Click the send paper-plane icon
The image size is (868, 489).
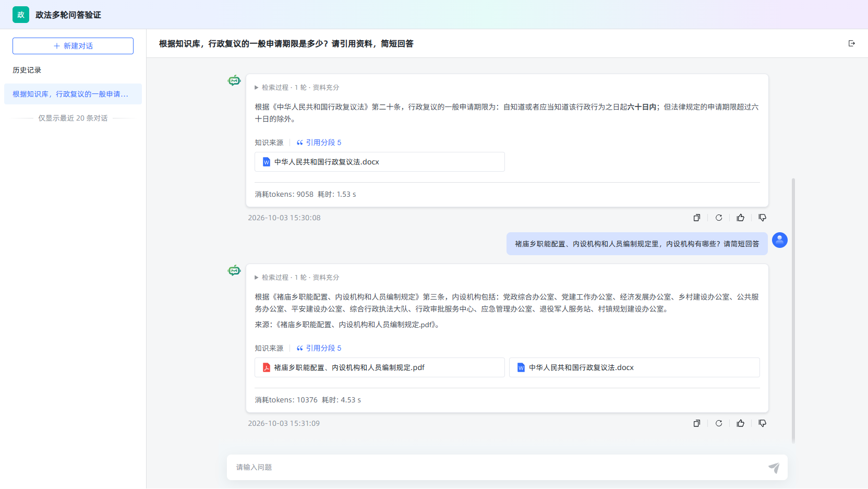tap(774, 468)
